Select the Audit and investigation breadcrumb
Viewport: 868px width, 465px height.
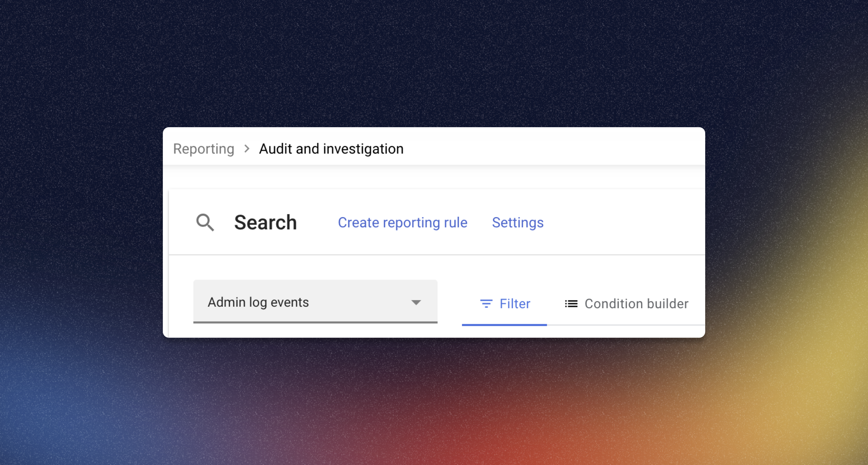click(331, 149)
